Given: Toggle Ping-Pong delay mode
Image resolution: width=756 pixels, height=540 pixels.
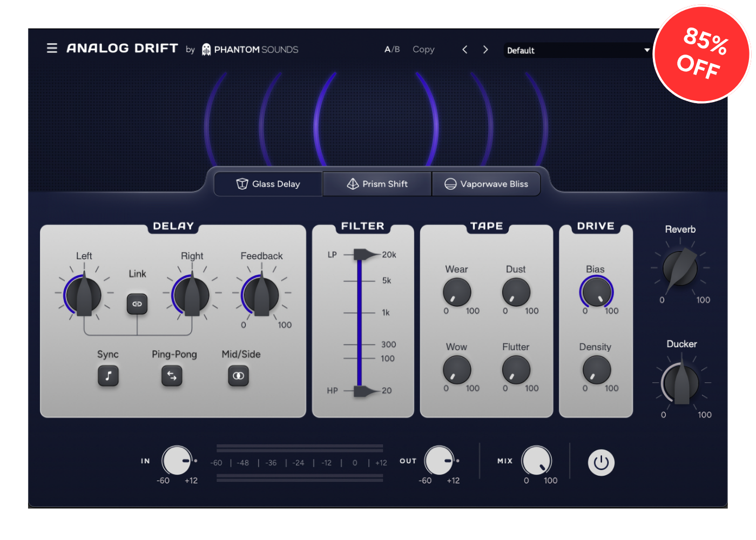Looking at the screenshot, I should 172,376.
